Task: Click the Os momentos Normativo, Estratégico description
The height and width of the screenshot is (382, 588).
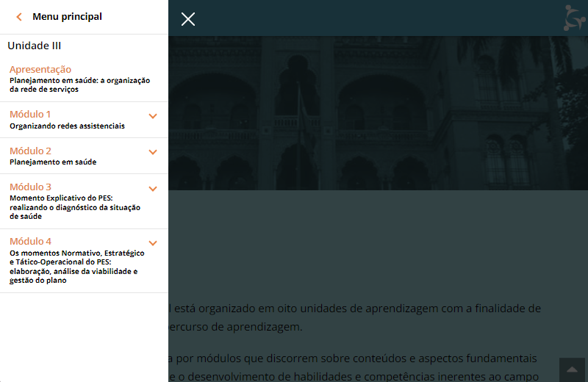Action: [76, 266]
